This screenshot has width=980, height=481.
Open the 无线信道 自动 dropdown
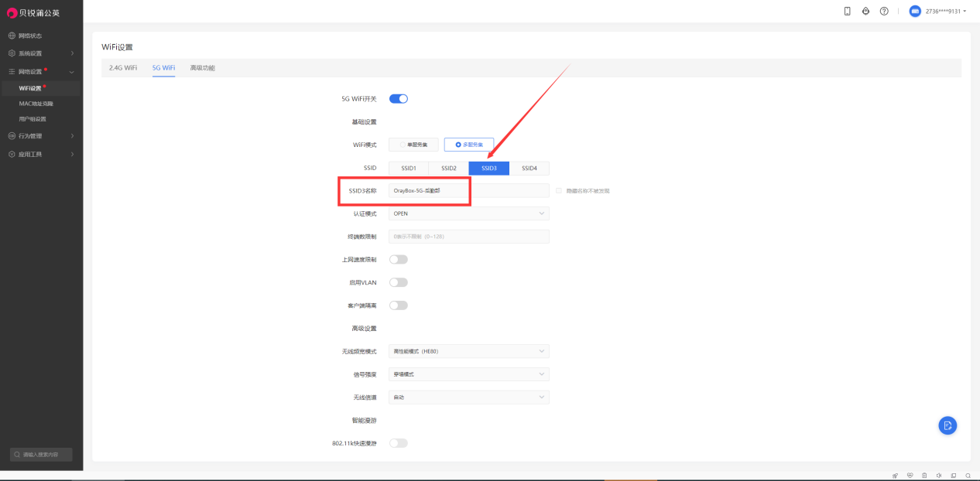469,397
